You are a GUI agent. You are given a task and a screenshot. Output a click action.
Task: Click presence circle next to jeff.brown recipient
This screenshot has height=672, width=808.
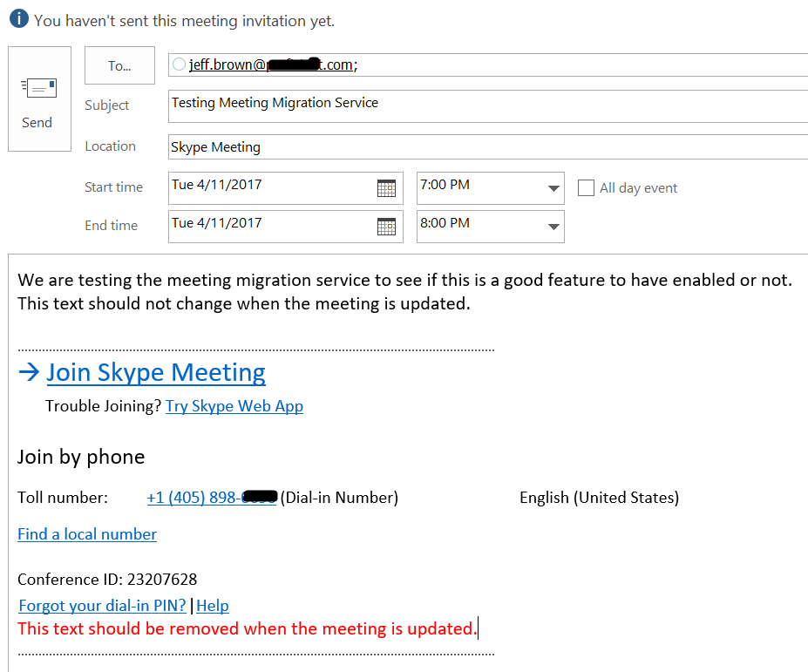pos(179,64)
